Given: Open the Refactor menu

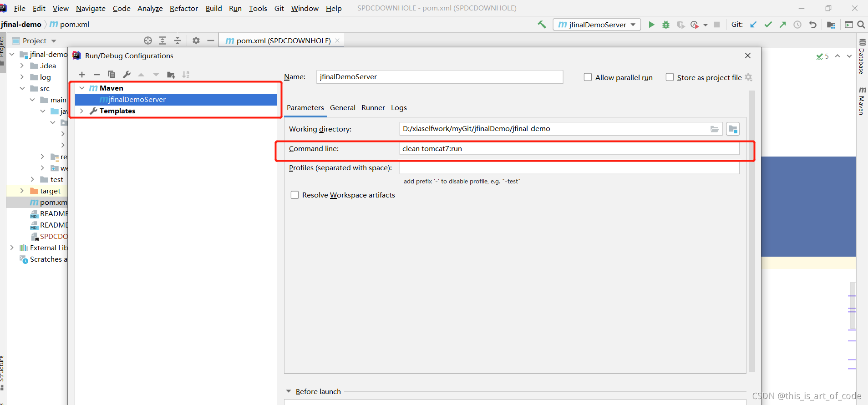Looking at the screenshot, I should pos(184,8).
